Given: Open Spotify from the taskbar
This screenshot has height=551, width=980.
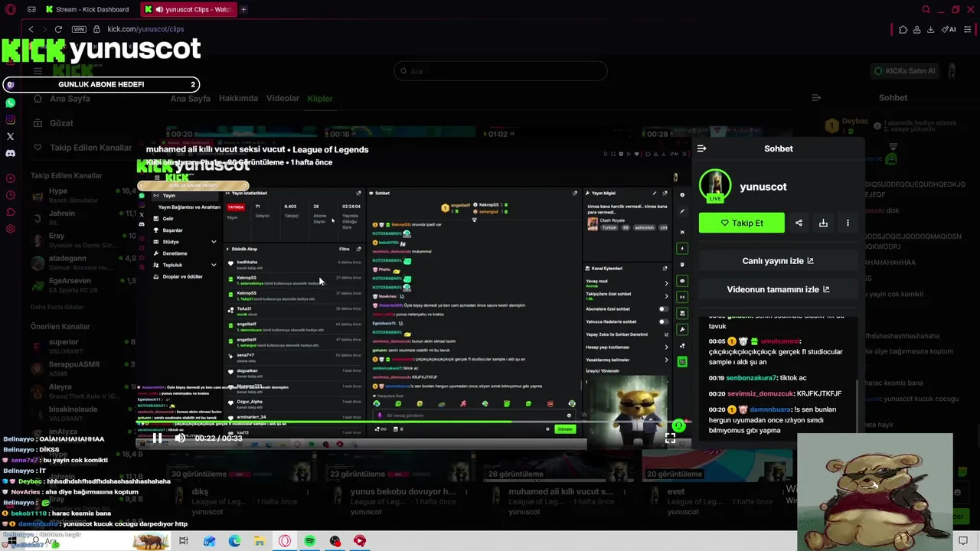Looking at the screenshot, I should click(x=309, y=541).
